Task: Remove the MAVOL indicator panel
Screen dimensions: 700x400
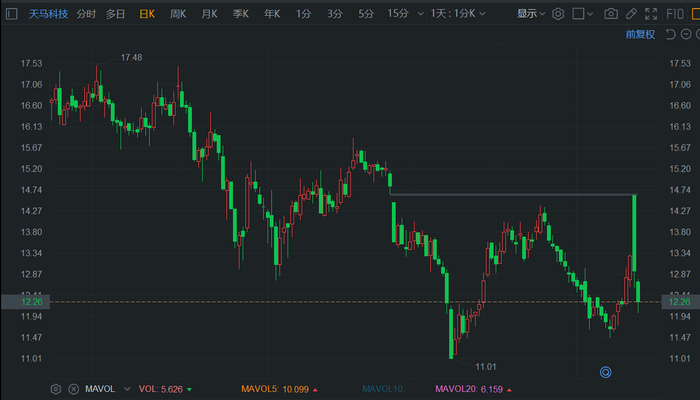Action: click(72, 388)
